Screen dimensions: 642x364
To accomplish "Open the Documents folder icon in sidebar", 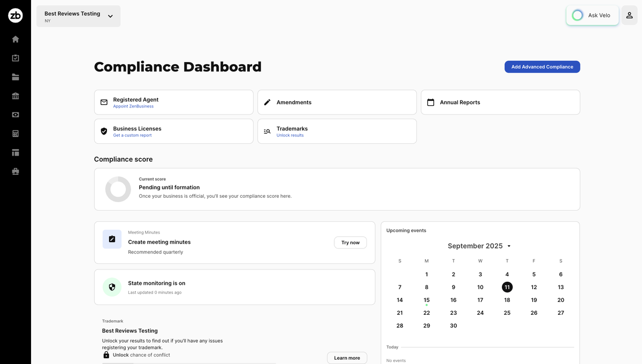I will [15, 76].
